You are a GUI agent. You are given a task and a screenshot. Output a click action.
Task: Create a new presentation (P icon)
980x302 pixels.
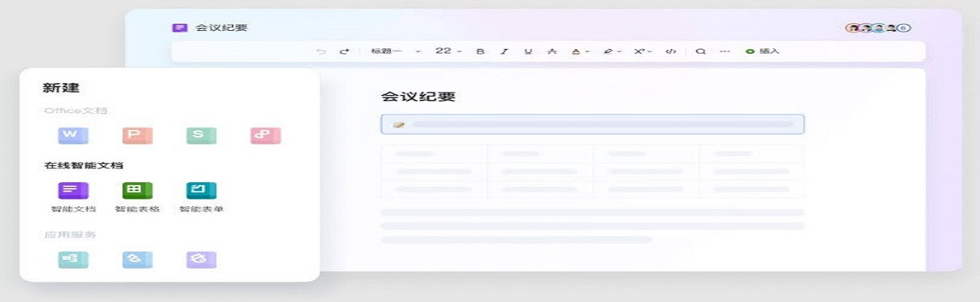(137, 135)
